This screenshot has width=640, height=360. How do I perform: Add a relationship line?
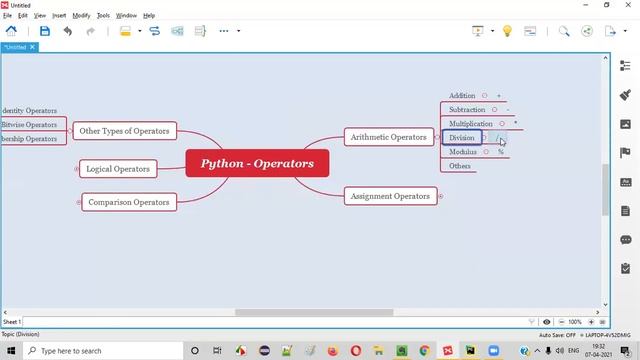(x=155, y=31)
